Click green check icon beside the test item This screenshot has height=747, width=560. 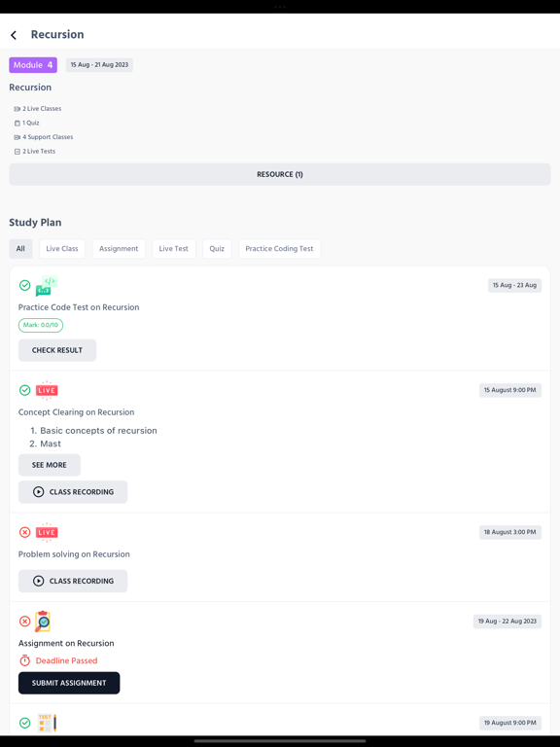point(24,723)
